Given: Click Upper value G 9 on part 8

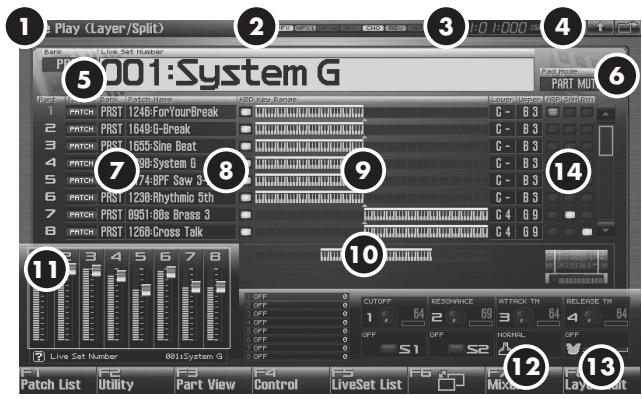Looking at the screenshot, I should [530, 232].
